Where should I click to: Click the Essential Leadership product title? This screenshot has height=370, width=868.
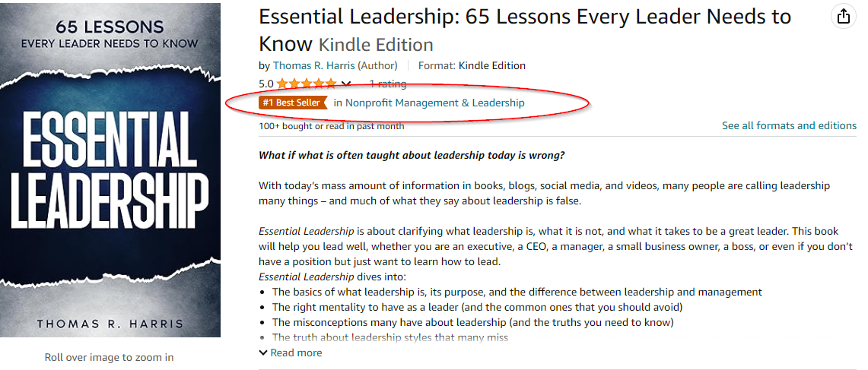coord(525,17)
